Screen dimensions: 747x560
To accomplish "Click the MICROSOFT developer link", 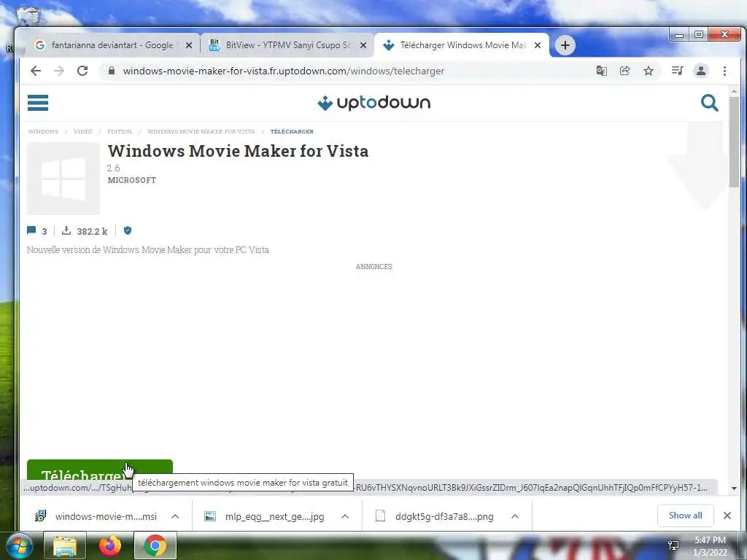I will (x=132, y=180).
